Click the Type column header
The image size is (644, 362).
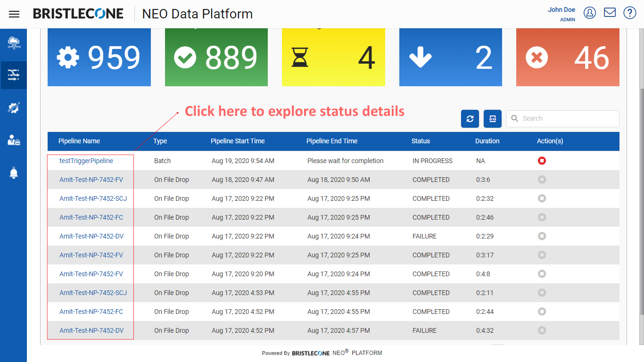pos(160,141)
